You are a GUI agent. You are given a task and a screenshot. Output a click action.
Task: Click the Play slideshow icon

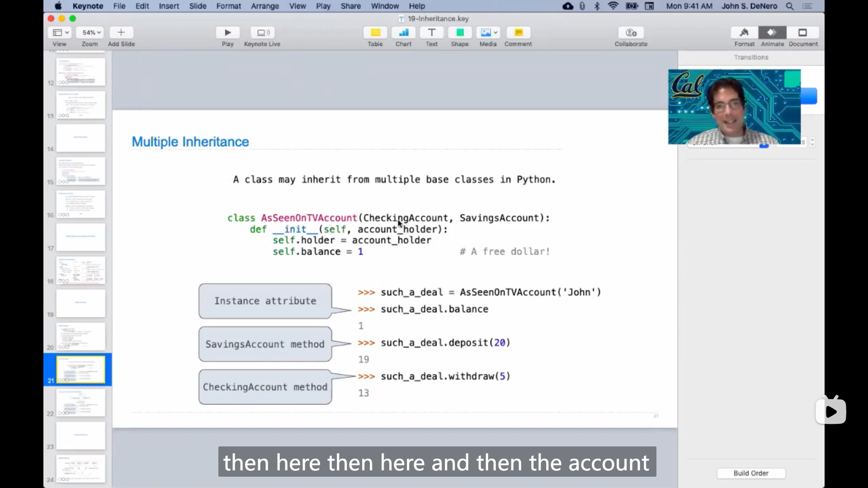tap(227, 33)
